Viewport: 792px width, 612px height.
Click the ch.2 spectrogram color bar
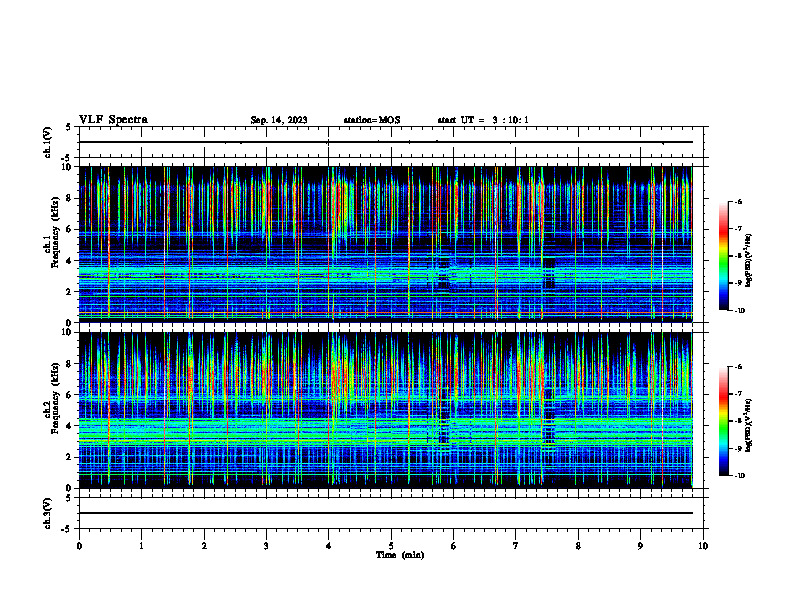point(724,421)
